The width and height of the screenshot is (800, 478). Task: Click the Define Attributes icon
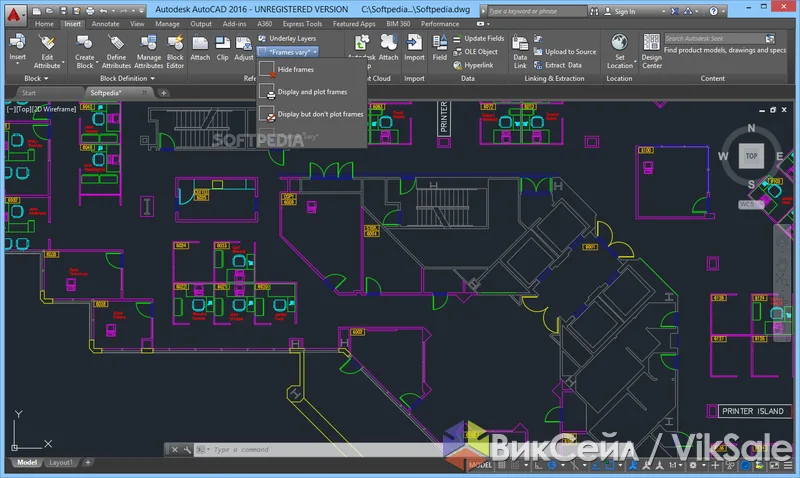coord(116,42)
